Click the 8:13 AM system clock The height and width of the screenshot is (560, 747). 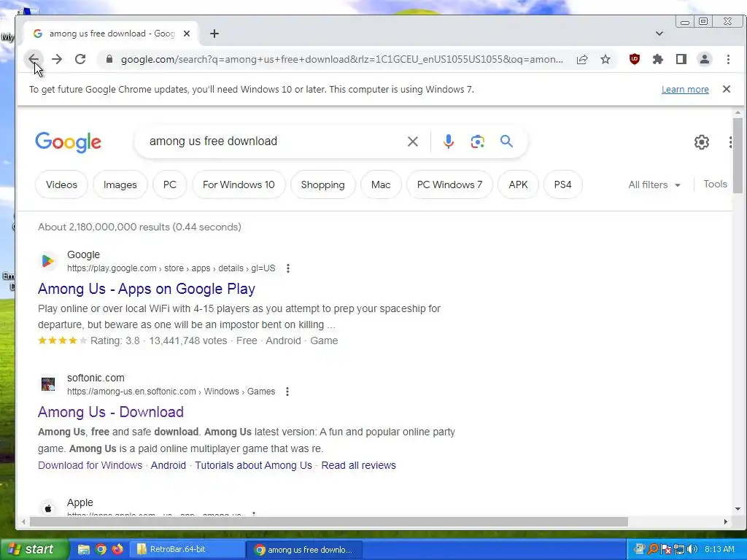point(719,550)
